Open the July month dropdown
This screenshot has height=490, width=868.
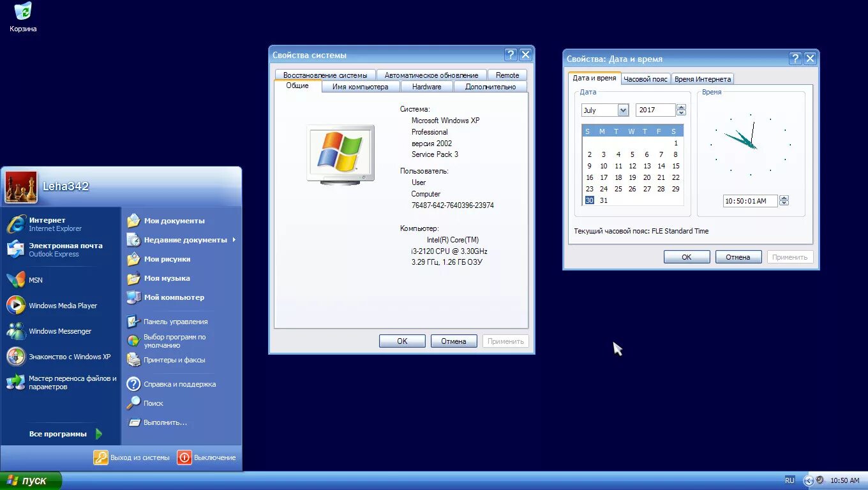[x=623, y=110]
